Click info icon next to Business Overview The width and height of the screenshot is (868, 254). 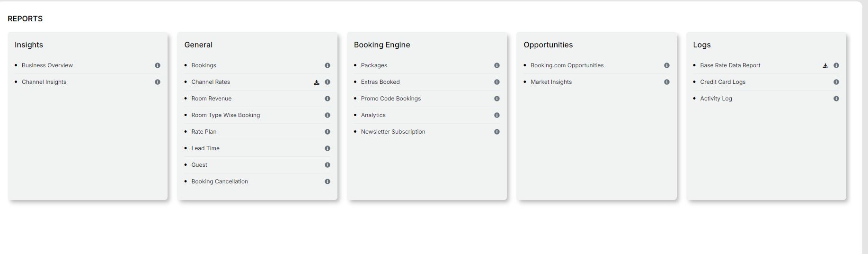tap(158, 65)
